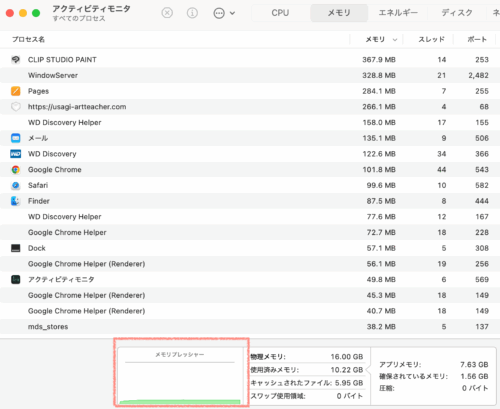The width and height of the screenshot is (500, 409).
Task: Click the green fullscreen window button
Action: 36,13
